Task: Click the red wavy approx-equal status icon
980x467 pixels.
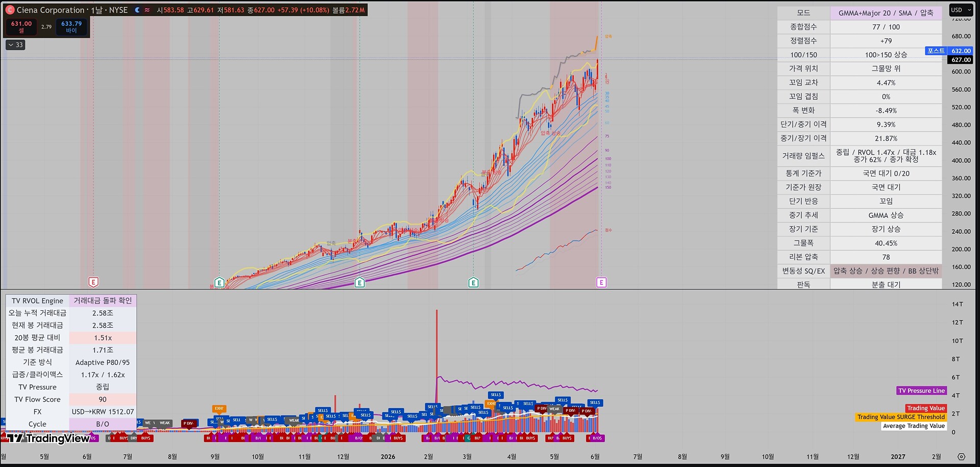Action: click(x=148, y=10)
